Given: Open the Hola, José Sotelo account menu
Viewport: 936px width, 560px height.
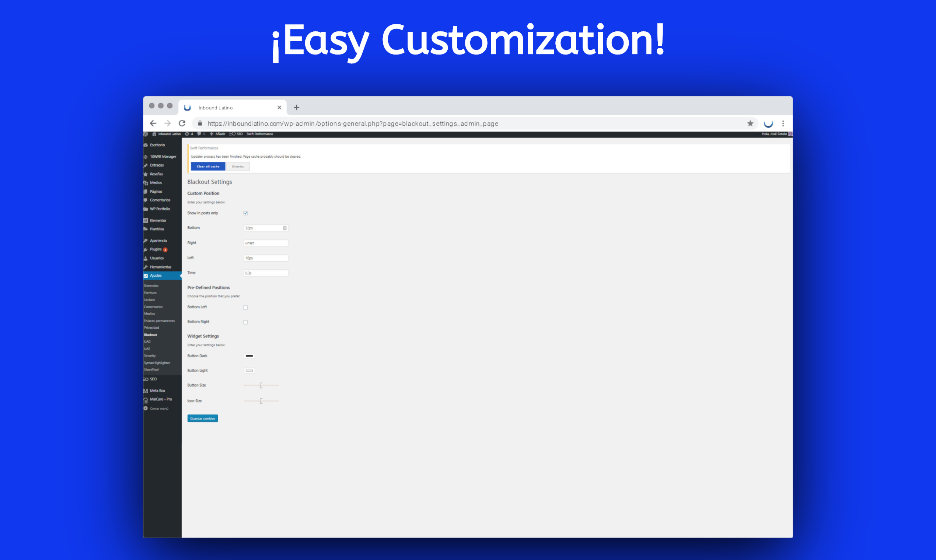Looking at the screenshot, I should coord(777,134).
